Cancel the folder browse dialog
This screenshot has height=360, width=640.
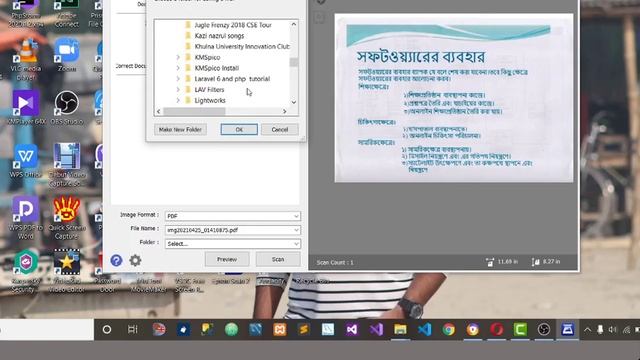tap(280, 129)
